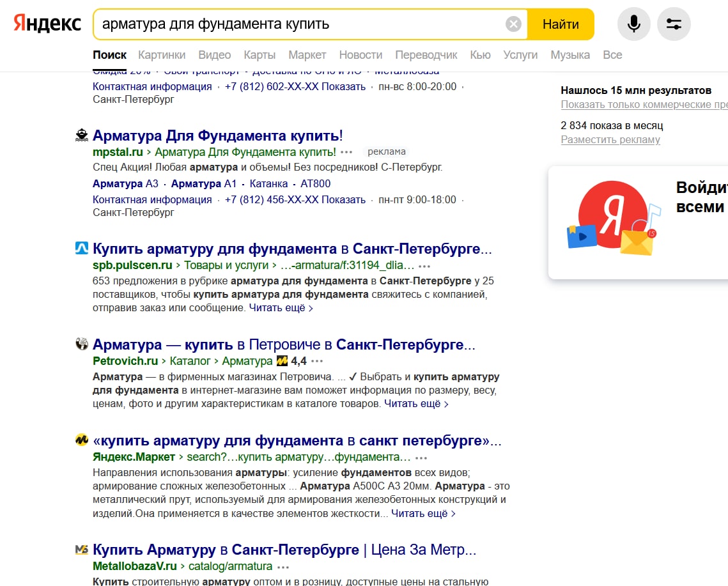Switch to the Переводчик tab
Image resolution: width=728 pixels, height=586 pixels.
[426, 55]
